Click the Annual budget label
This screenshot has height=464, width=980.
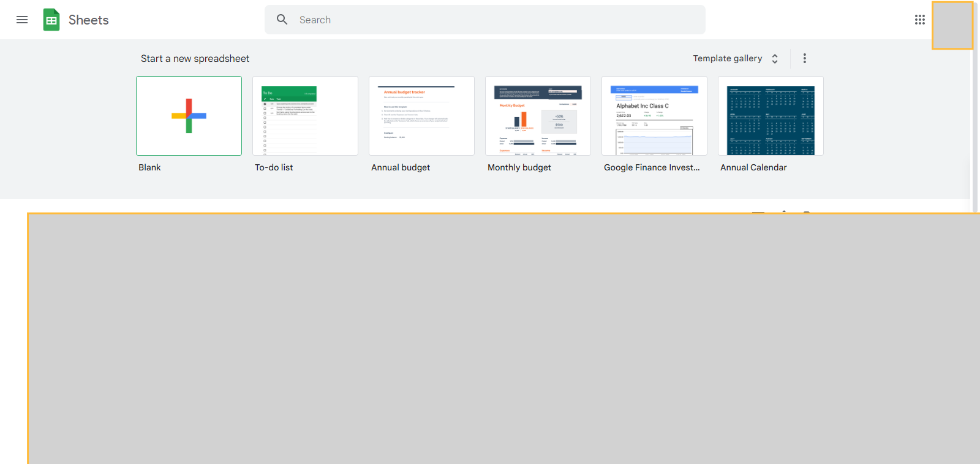click(x=401, y=167)
